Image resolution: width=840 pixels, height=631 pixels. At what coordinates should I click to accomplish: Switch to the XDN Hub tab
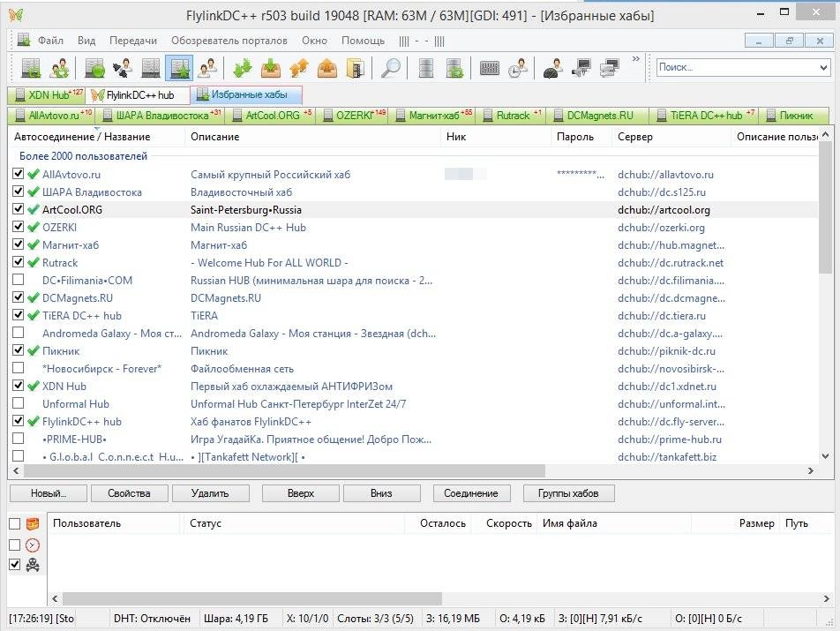pyautogui.click(x=47, y=95)
